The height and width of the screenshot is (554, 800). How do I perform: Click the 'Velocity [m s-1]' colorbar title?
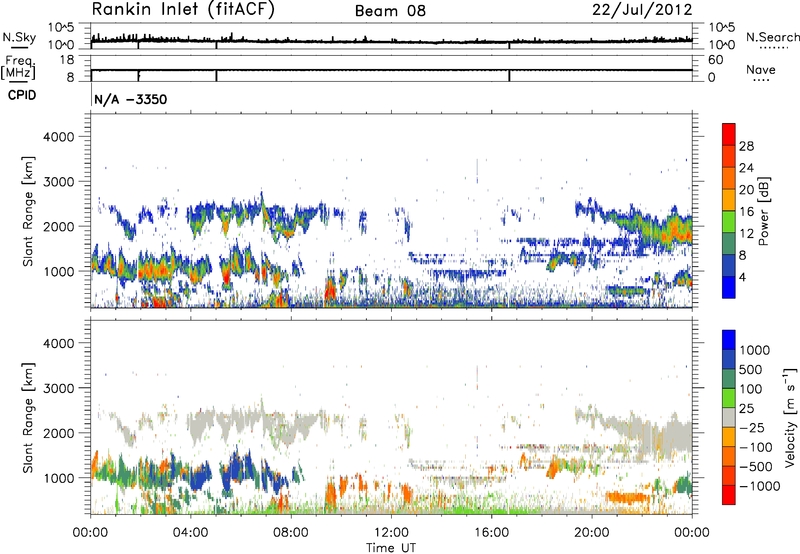790,417
